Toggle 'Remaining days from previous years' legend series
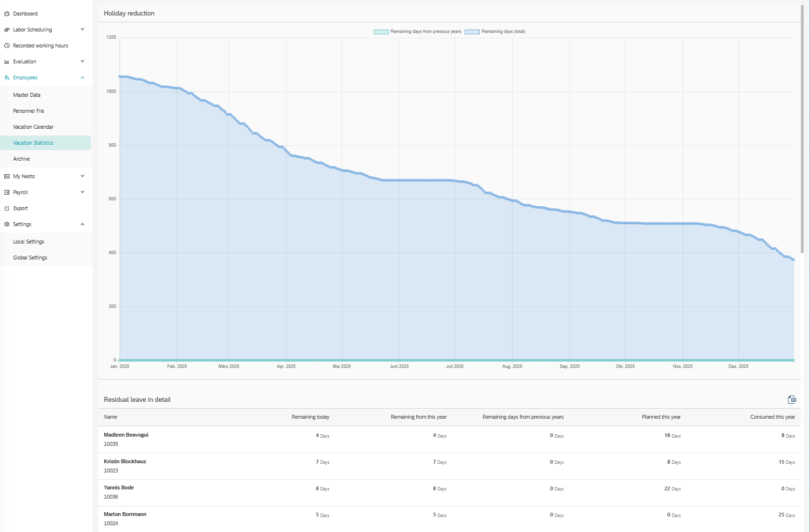Screen dimensions: 810x532 coord(426,32)
